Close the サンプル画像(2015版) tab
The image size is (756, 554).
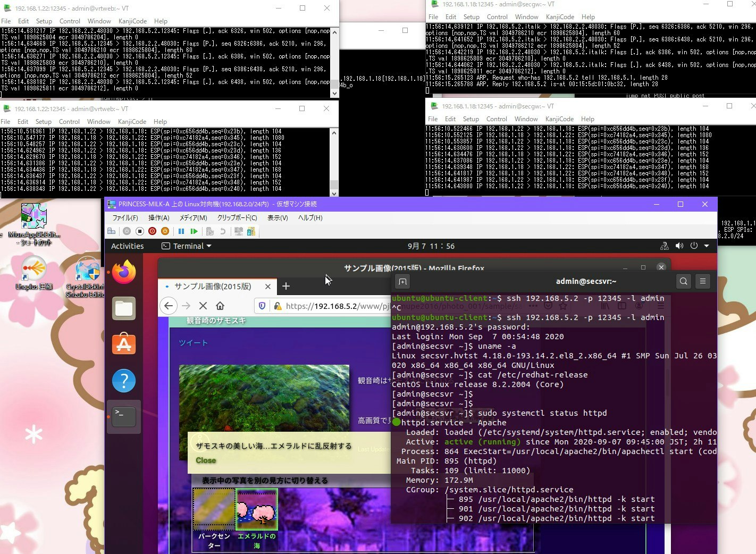(x=268, y=286)
